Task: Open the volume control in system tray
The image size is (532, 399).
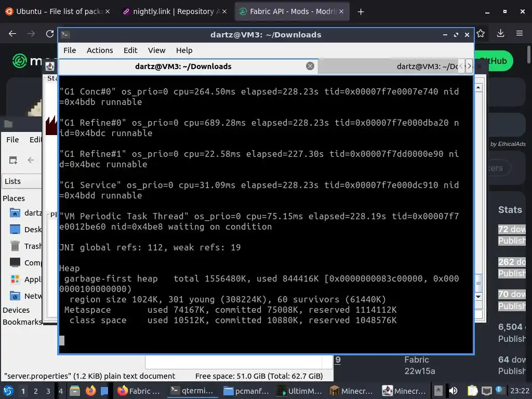Action: 453,391
